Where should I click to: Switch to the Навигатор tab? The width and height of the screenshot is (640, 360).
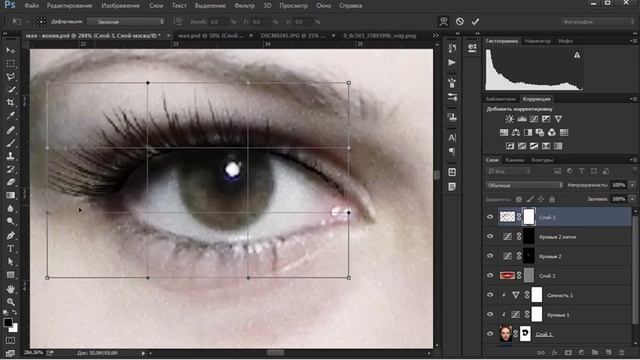pyautogui.click(x=537, y=41)
